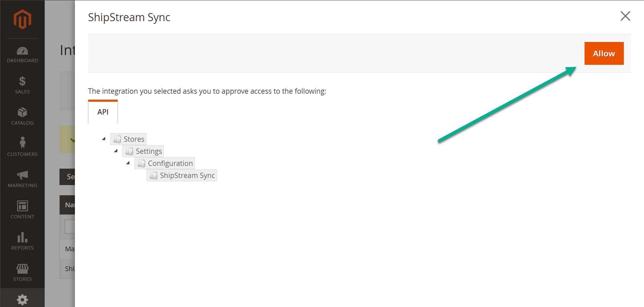
Task: Select the API tab
Action: point(103,112)
